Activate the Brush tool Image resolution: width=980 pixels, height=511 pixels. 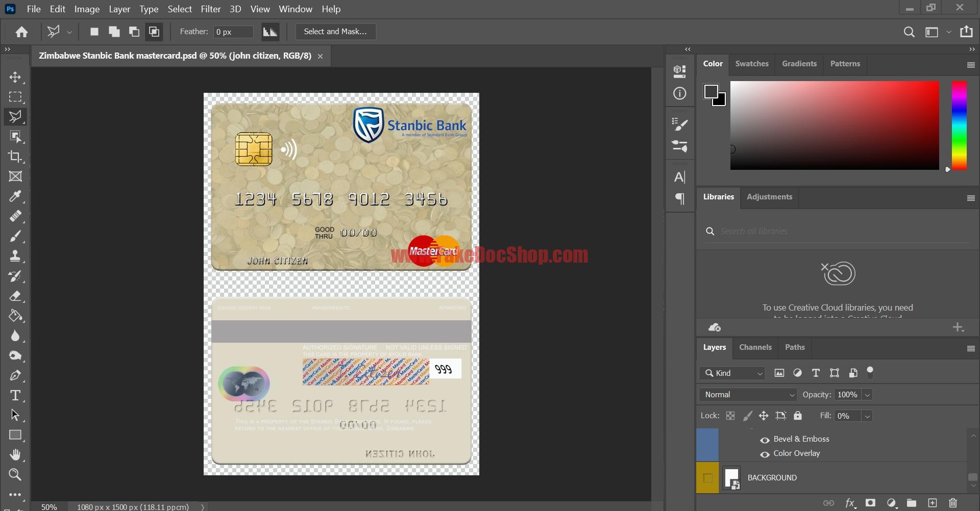[x=15, y=236]
